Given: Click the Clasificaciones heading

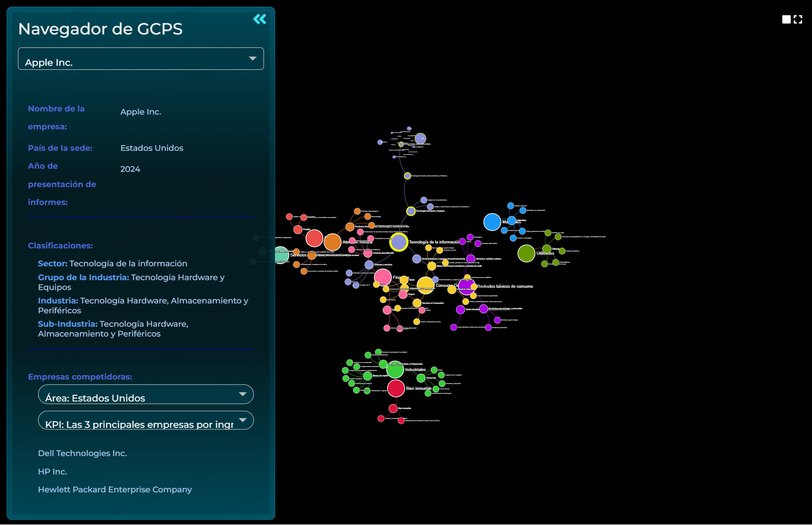Looking at the screenshot, I should (x=60, y=246).
